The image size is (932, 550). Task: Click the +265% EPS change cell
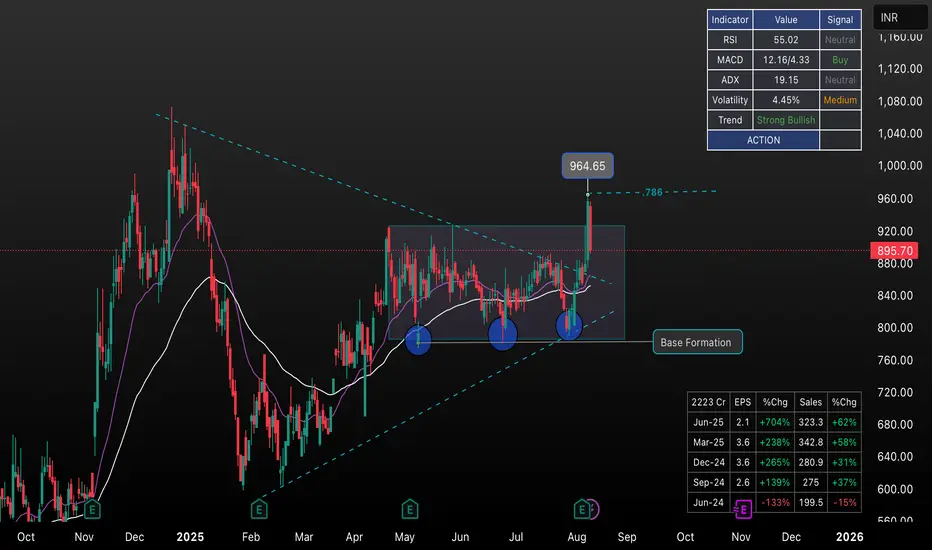[x=775, y=463]
